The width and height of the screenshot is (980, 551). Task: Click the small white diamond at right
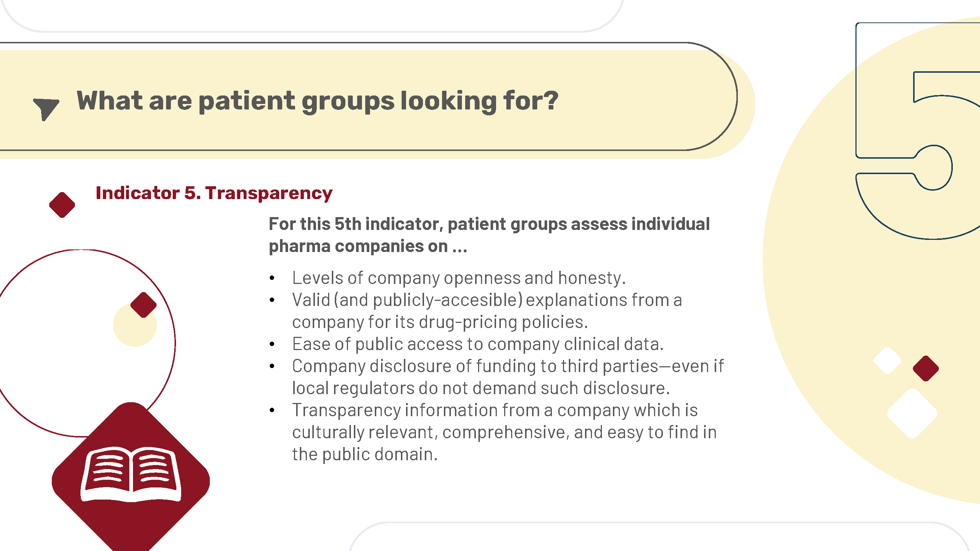point(887,360)
